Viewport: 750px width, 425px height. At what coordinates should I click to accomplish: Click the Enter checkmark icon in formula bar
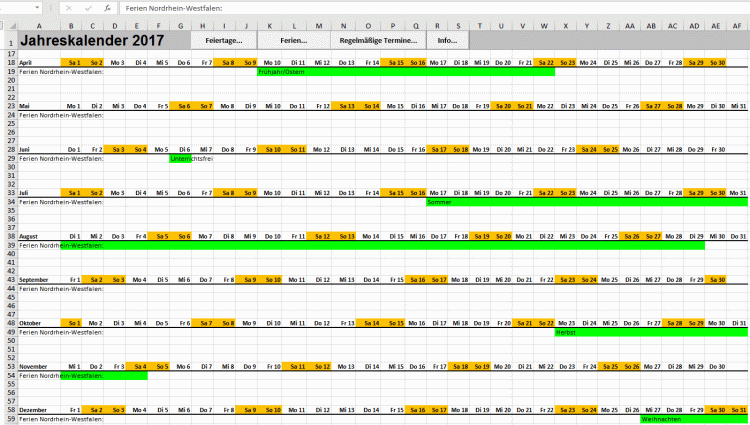[88, 7]
